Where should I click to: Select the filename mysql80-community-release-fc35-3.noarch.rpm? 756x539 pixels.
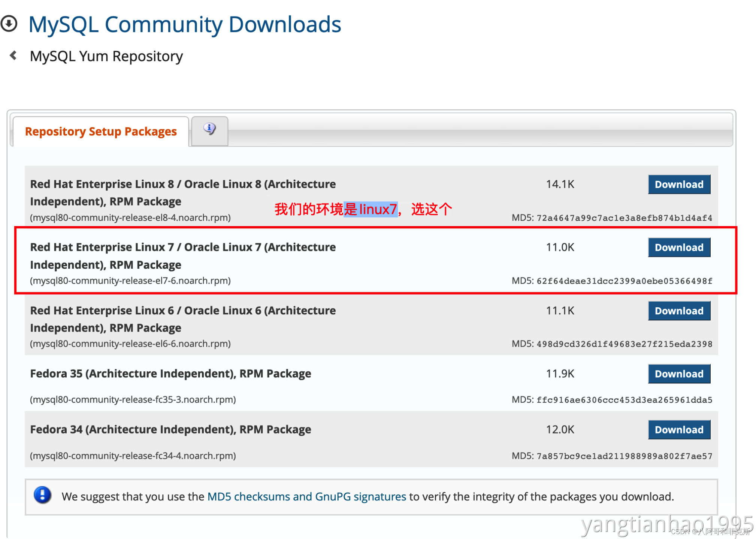pos(133,399)
